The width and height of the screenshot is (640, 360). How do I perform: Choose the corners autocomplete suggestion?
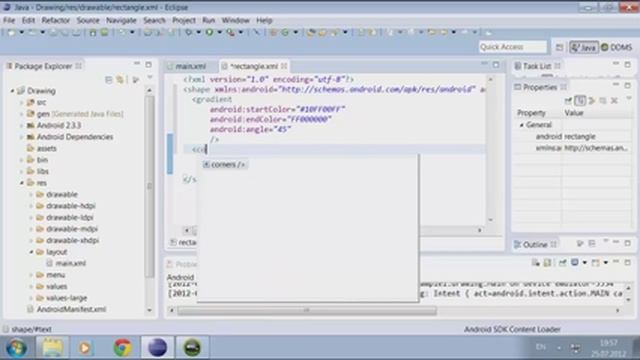point(225,164)
